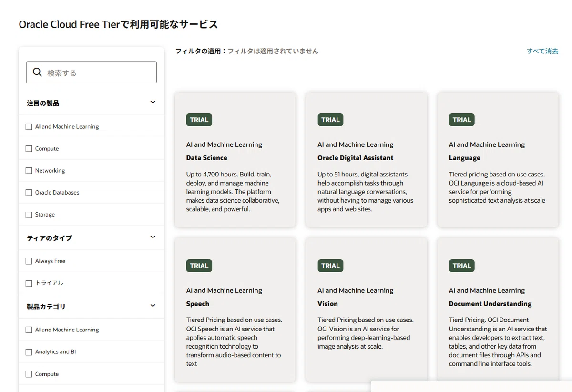Click TRIAL badge on Document Understanding card

tap(462, 266)
